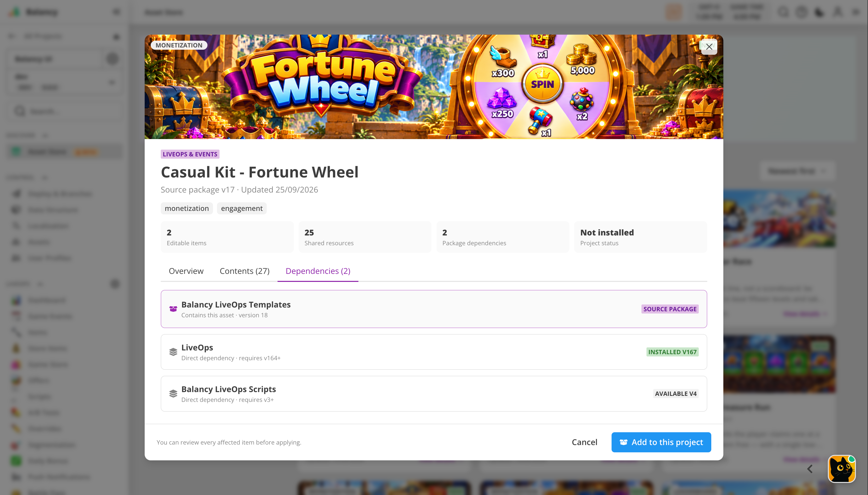Click 'Source package v17 · Updated 25/09/2026' text
This screenshot has width=868, height=495.
(x=239, y=190)
